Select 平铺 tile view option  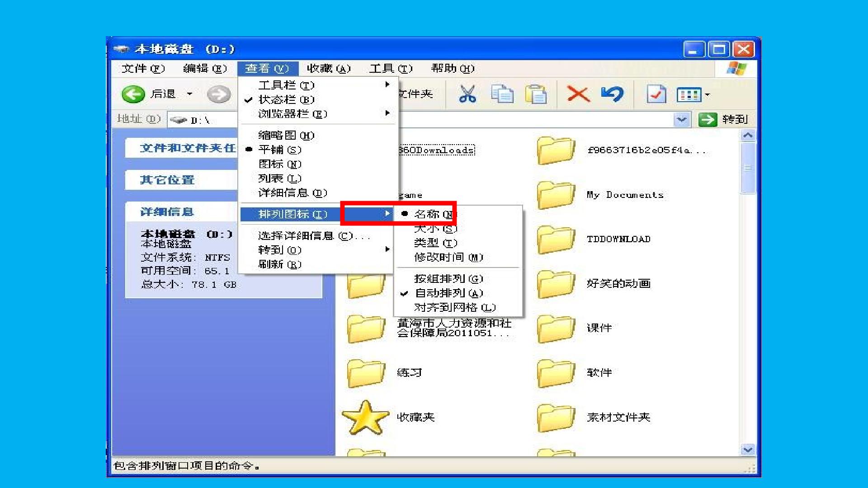[318, 150]
